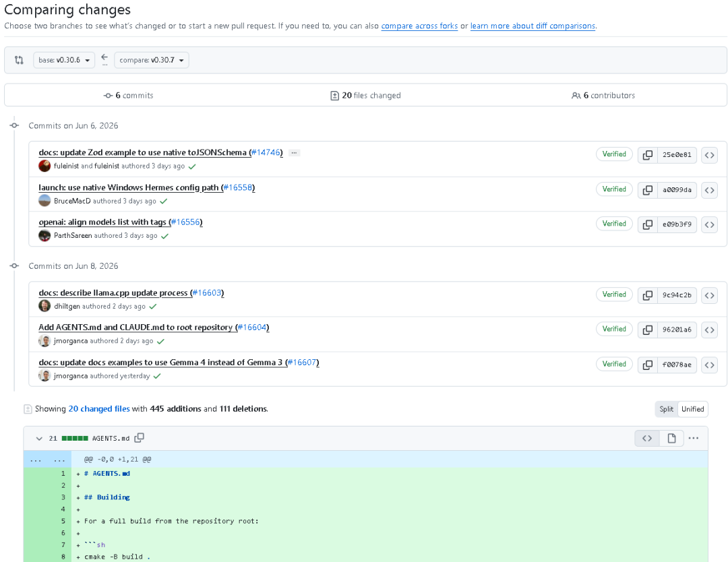Image resolution: width=728 pixels, height=562 pixels.
Task: Click dhiltgen's avatar image
Action: point(44,307)
